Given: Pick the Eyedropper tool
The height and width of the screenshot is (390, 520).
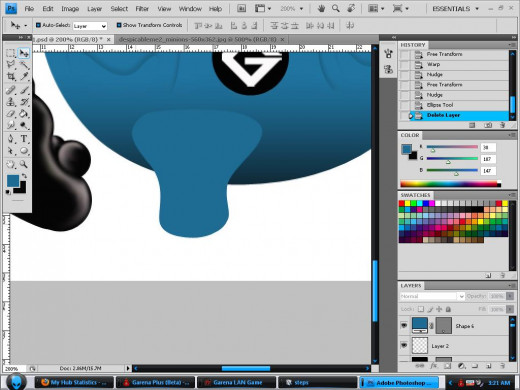Looking at the screenshot, I should 24,76.
